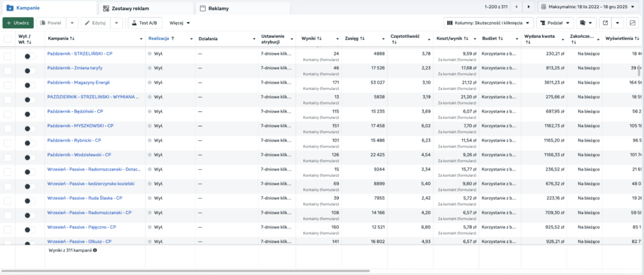Open the Podział breakdown dropdown
Image resolution: width=644 pixels, height=275 pixels.
coord(555,23)
